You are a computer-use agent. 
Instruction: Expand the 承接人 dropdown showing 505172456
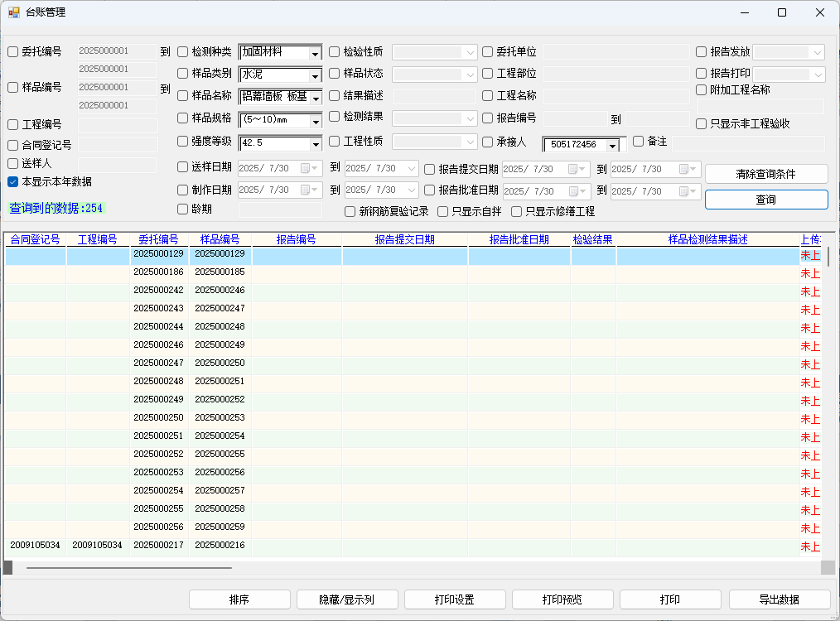(612, 146)
